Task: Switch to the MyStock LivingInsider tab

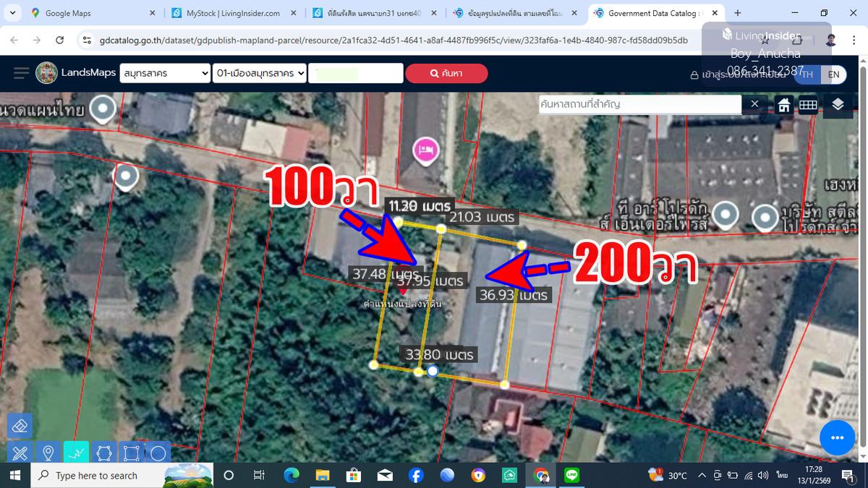Action: (232, 13)
